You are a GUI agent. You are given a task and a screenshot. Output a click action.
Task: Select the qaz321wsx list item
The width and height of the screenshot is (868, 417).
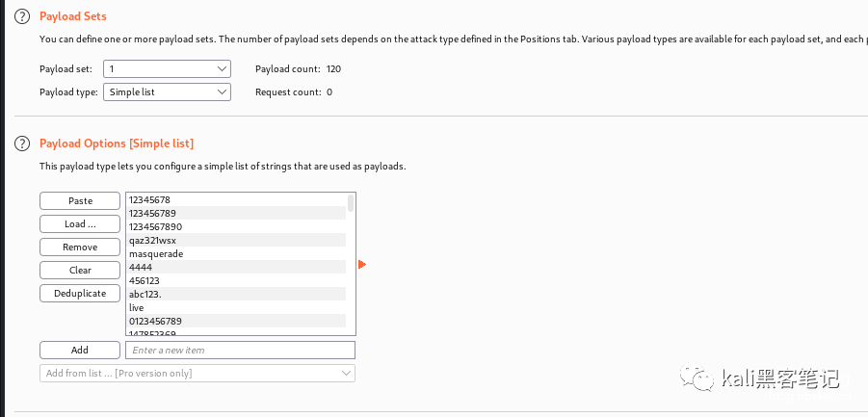coord(236,240)
